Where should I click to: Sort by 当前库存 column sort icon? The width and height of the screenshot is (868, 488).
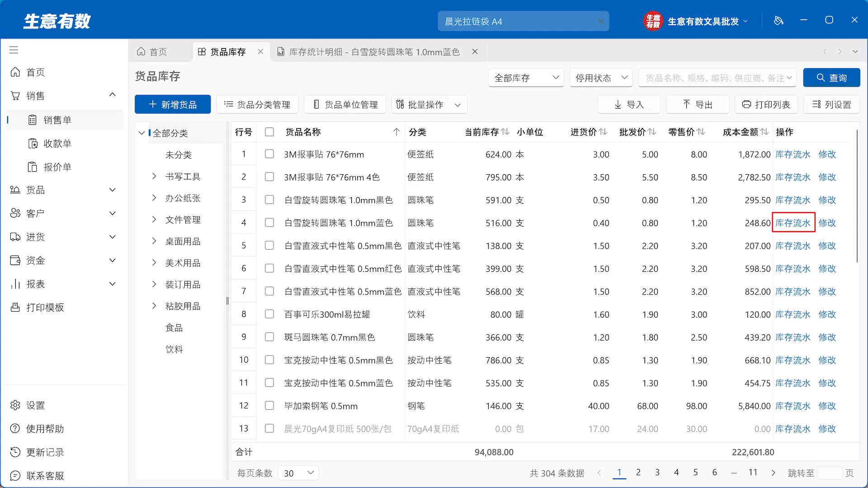coord(505,132)
